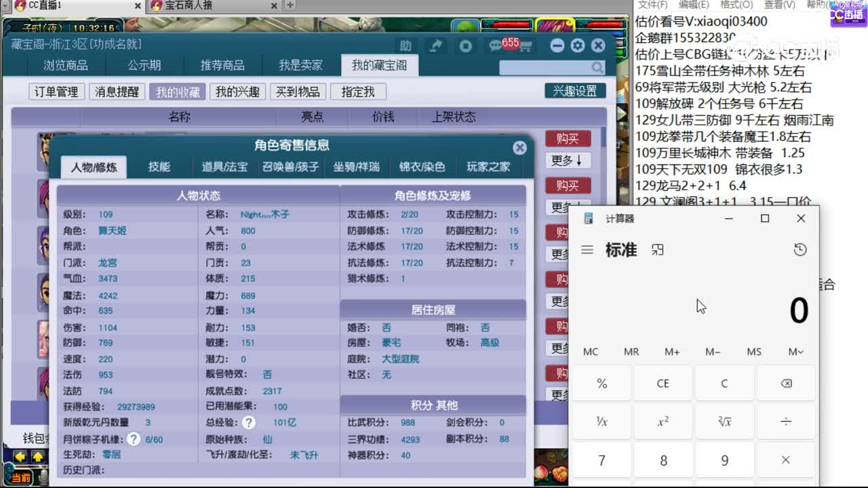Viewport: 868px width, 488px height.
Task: Switch to the 锦衣/染色 tab
Action: 422,167
